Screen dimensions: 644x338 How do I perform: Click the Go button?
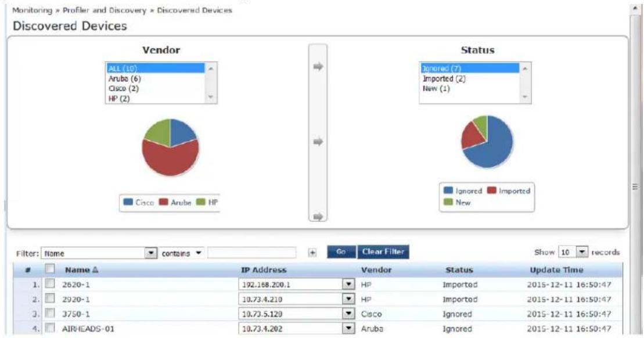click(x=341, y=251)
